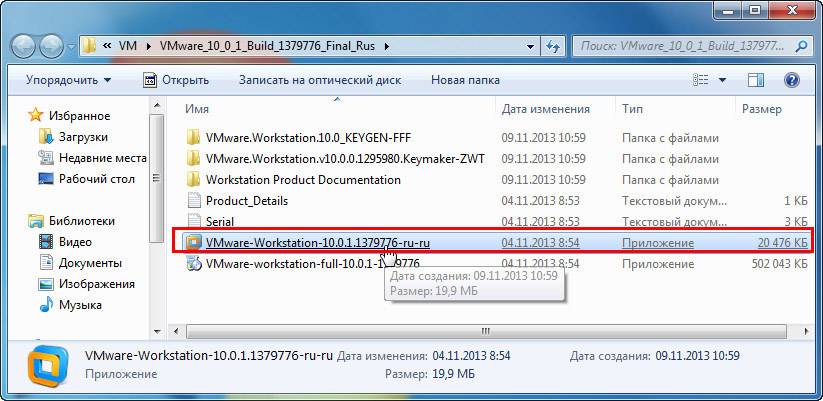
Task: Click the Открыть toolbar button
Action: [176, 80]
